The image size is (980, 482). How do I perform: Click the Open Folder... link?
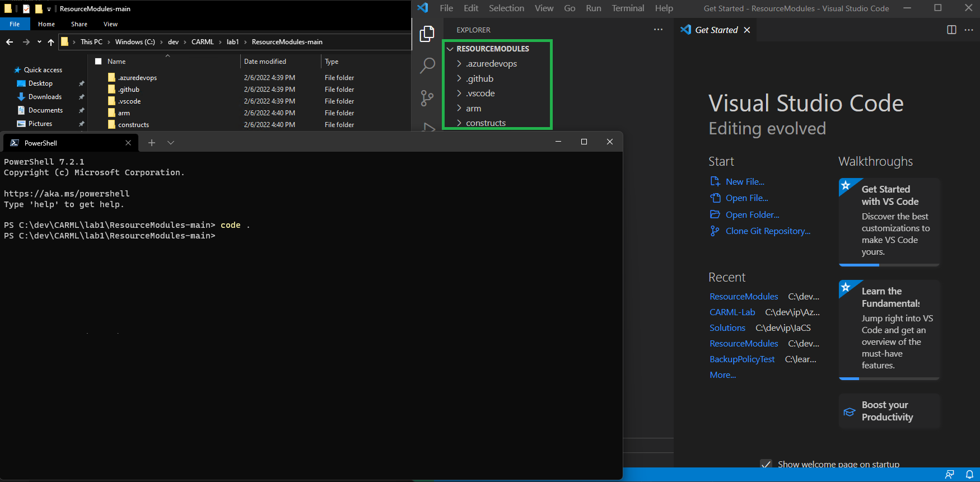point(752,214)
